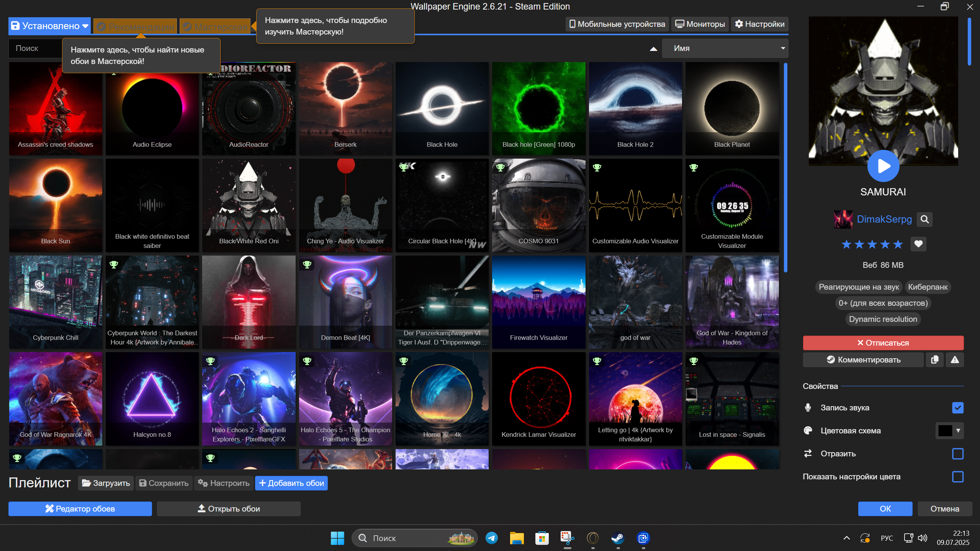
Task: Confirm with the OK button
Action: (x=885, y=508)
